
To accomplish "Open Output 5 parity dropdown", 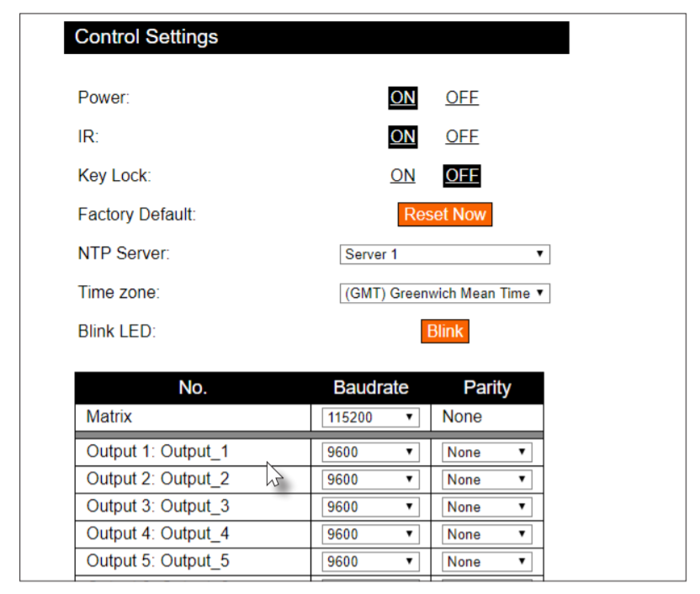I will pos(487,561).
